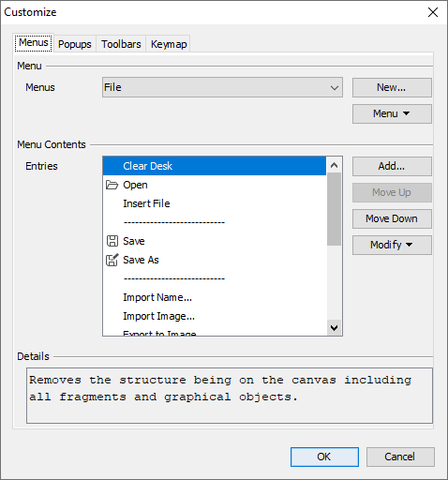Click the entries list scrollbar thumb
The width and height of the screenshot is (448, 480).
pos(334,209)
